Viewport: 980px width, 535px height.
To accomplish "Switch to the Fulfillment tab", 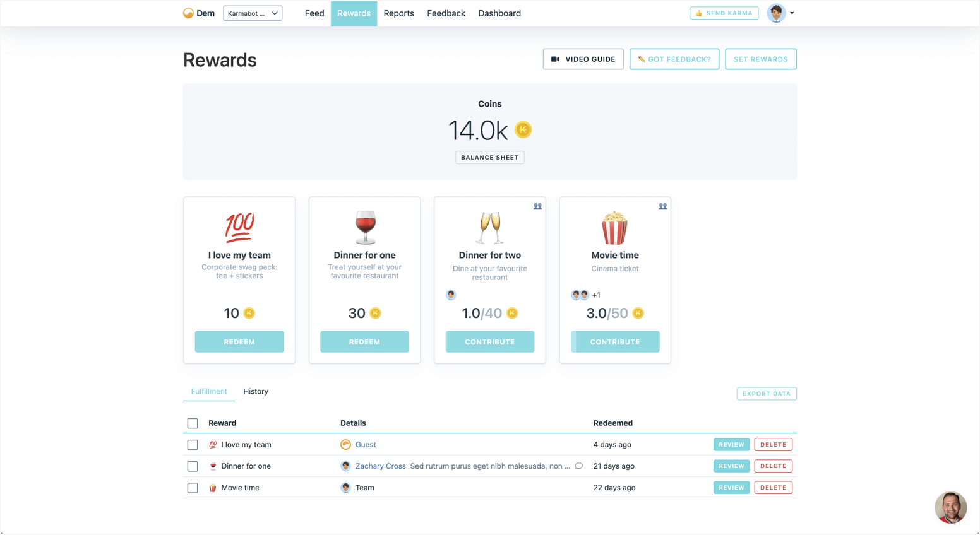I will tap(209, 391).
